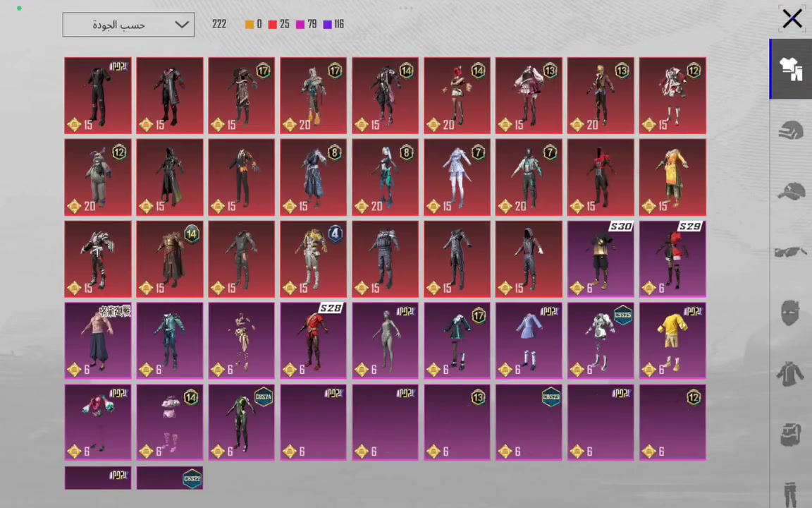Screen dimensions: 812x508
Task: Switch to the helmet category icon
Action: (x=790, y=130)
